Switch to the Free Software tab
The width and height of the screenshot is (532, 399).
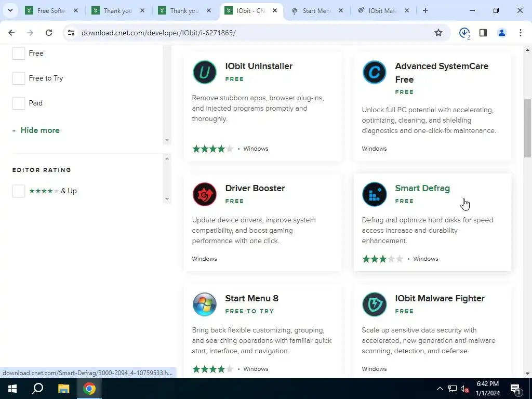click(x=51, y=10)
